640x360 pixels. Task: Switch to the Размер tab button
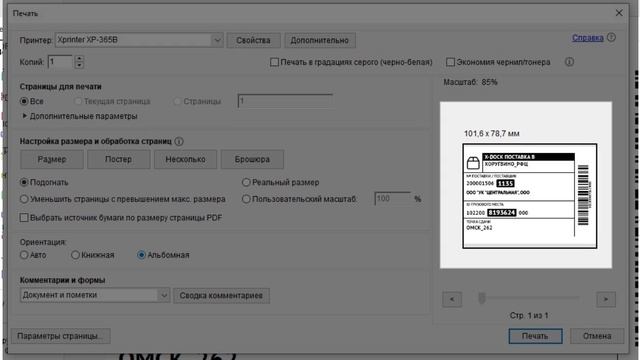pos(52,159)
